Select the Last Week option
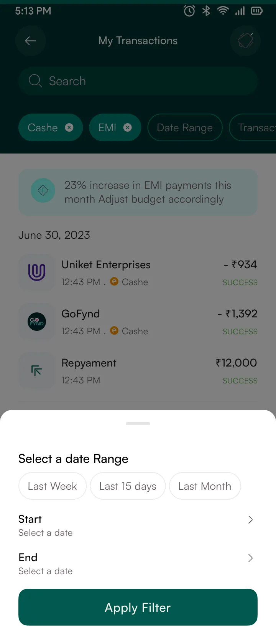Image resolution: width=276 pixels, height=644 pixels. pyautogui.click(x=53, y=486)
